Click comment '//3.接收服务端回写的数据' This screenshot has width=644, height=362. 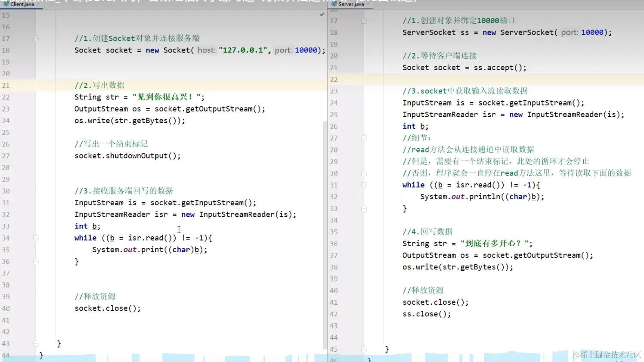(124, 191)
